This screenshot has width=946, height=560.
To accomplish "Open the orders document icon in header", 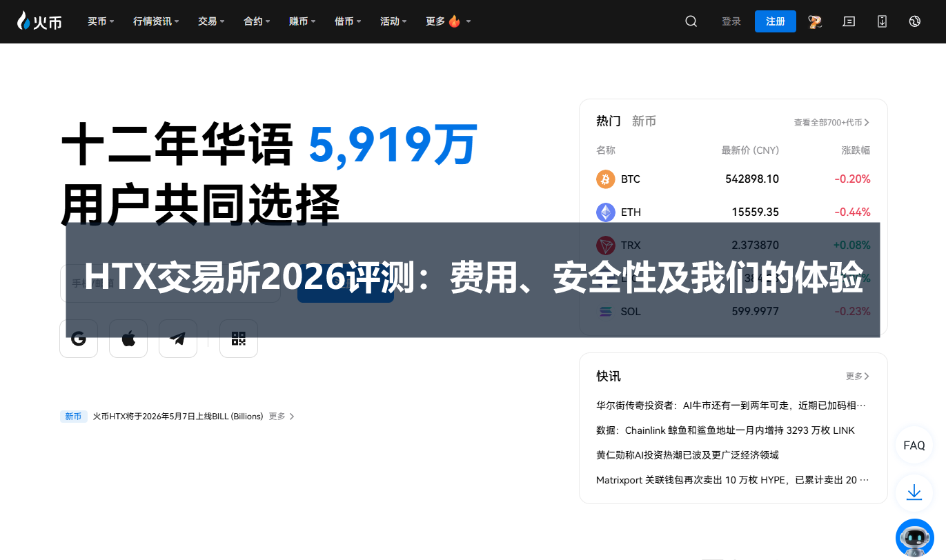I will (849, 21).
